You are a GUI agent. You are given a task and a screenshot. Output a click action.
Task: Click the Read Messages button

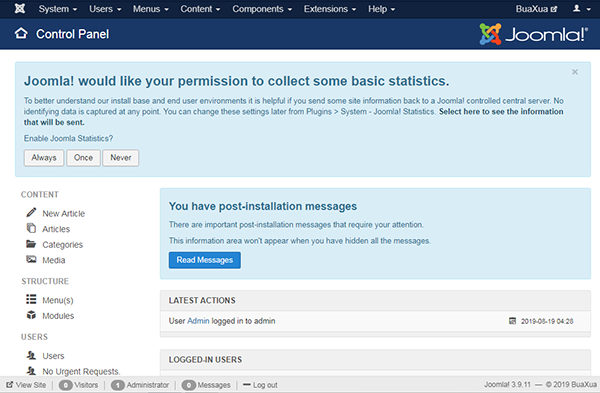click(x=205, y=260)
